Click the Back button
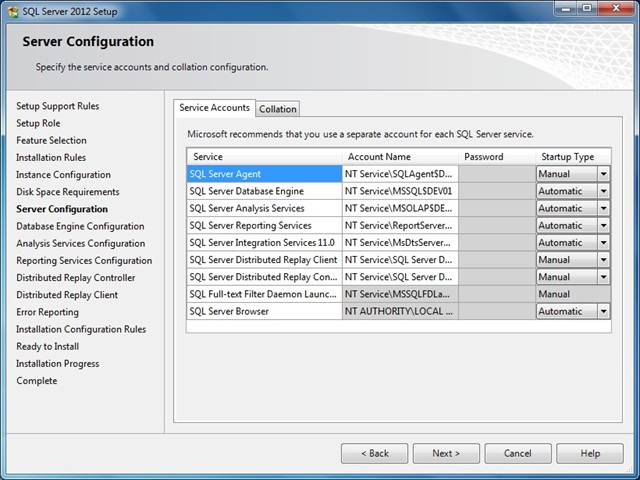The image size is (640, 480). coord(374,453)
